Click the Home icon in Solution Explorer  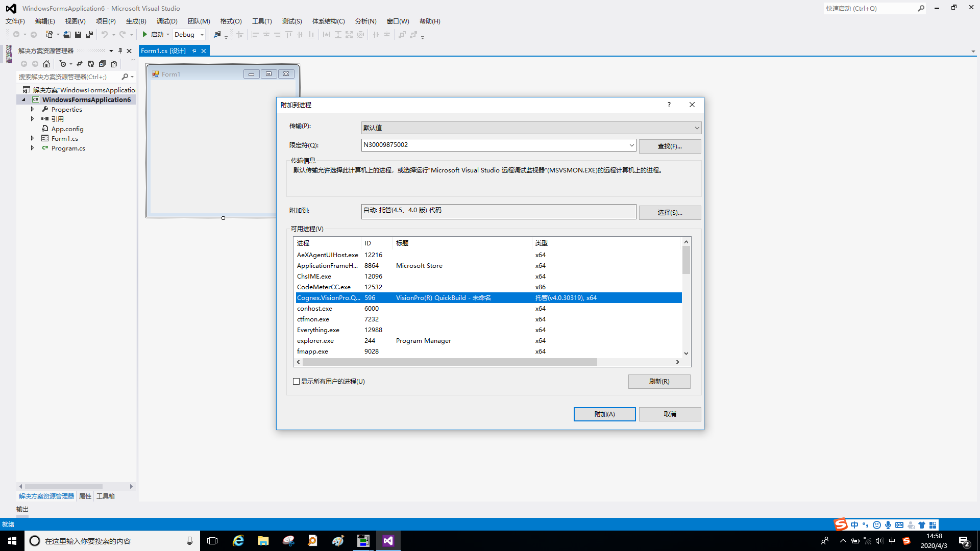46,64
